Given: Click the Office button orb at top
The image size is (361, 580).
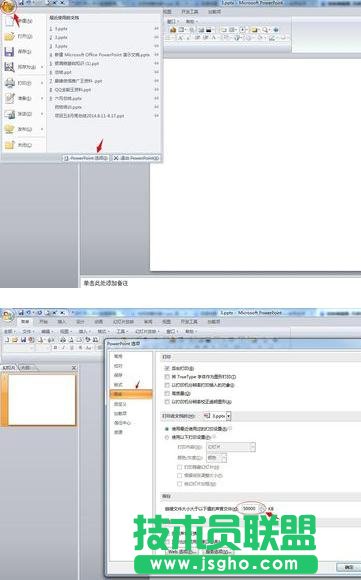Looking at the screenshot, I should pos(8,6).
